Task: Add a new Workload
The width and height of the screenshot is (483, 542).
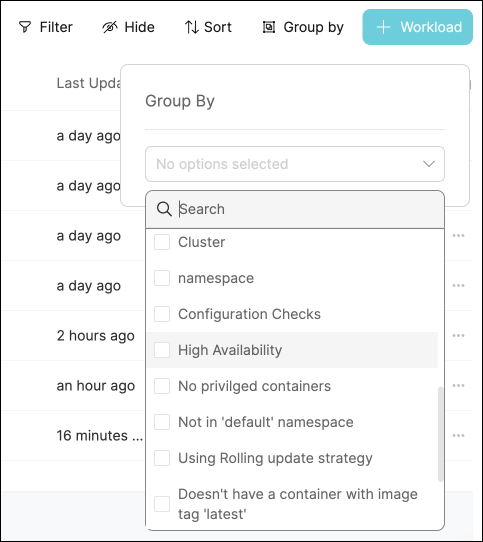Action: (x=418, y=27)
